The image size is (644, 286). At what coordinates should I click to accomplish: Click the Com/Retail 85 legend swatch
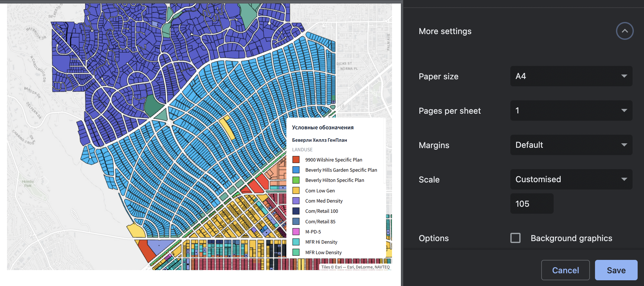coord(296,221)
